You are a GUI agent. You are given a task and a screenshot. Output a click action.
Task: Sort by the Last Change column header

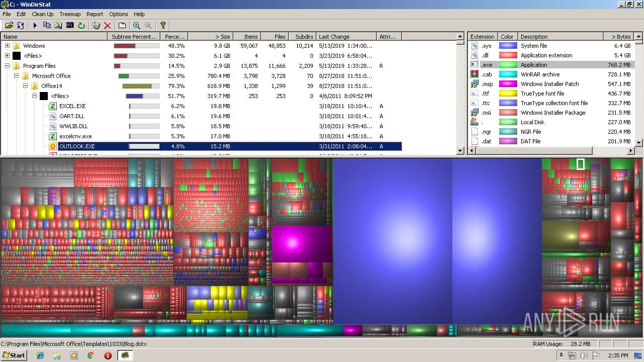coord(346,37)
